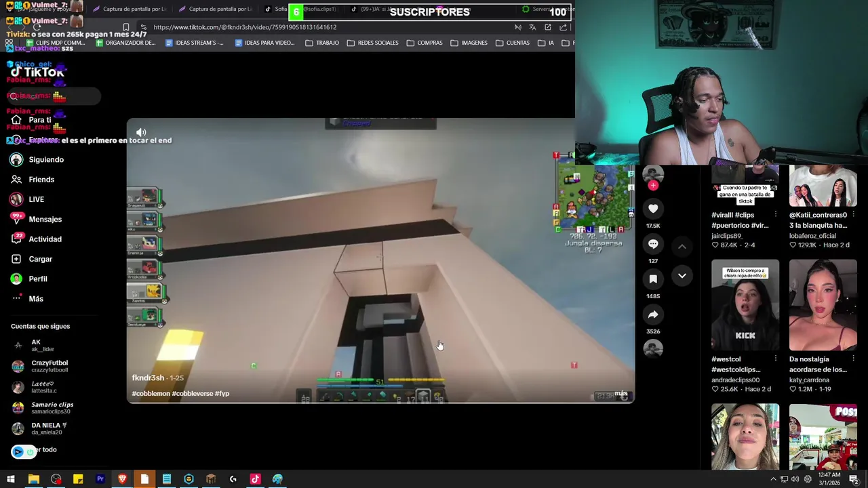Share video using the arrow icon
Viewport: 868px width, 488px height.
tap(653, 314)
